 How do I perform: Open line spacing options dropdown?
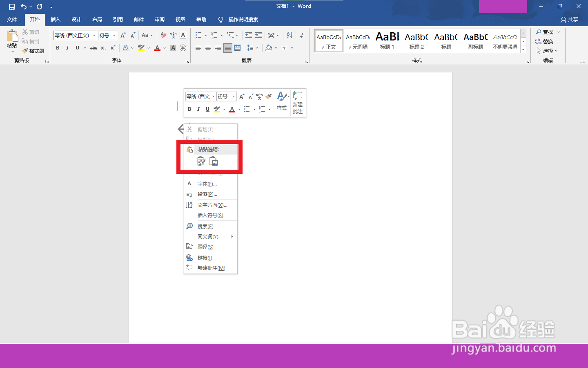(256, 48)
